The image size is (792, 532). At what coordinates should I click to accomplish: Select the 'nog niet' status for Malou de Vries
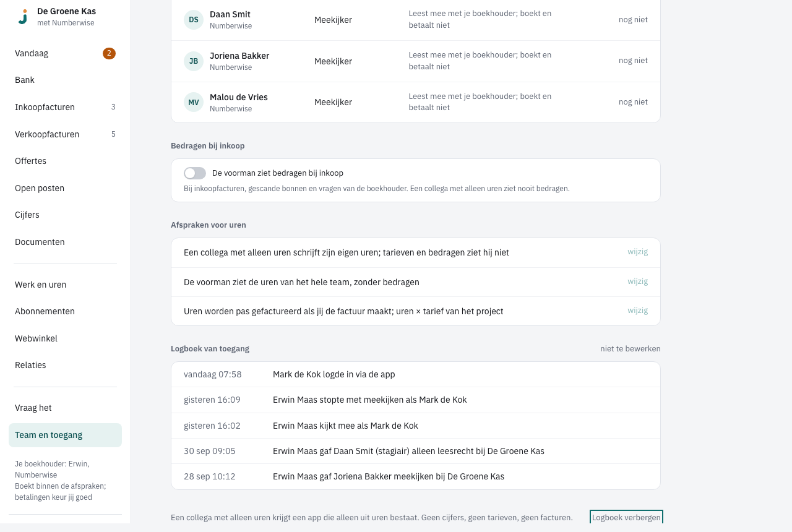coord(633,102)
